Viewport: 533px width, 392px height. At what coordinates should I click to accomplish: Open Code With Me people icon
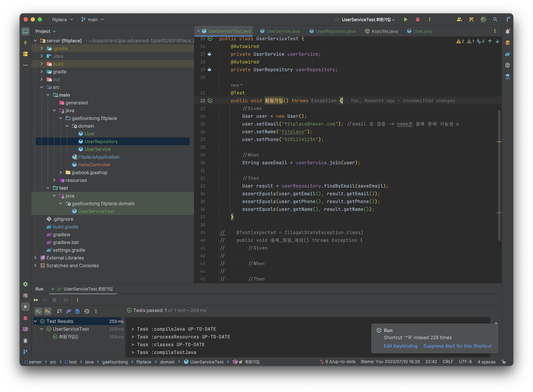click(459, 19)
